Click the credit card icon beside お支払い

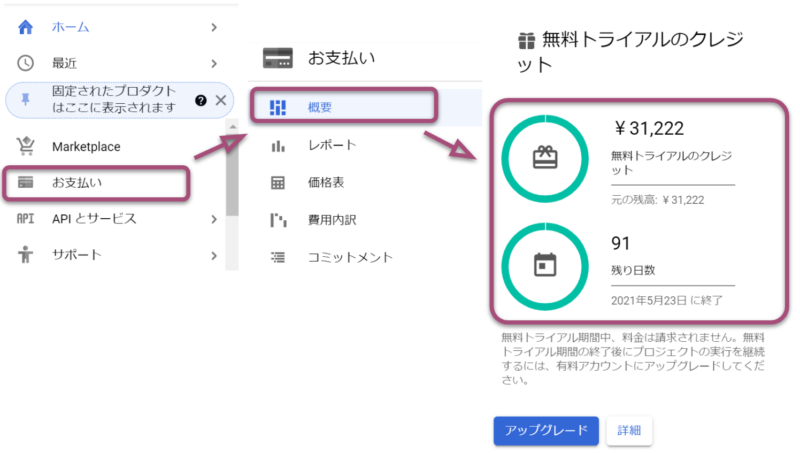click(x=26, y=182)
